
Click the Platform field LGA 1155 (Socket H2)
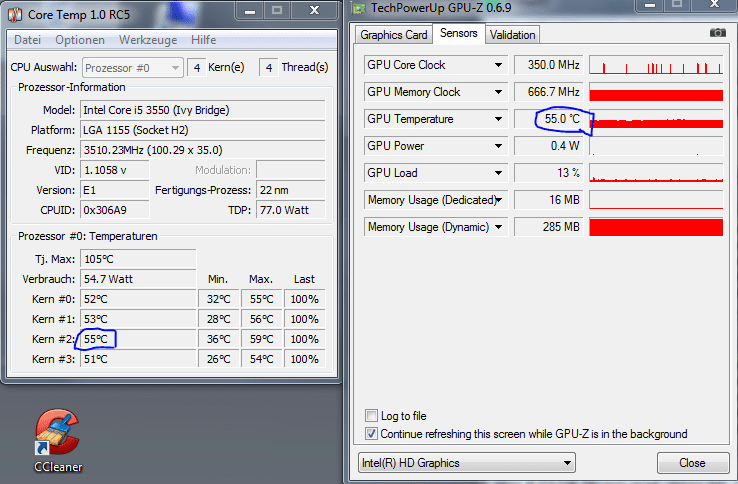[202, 130]
